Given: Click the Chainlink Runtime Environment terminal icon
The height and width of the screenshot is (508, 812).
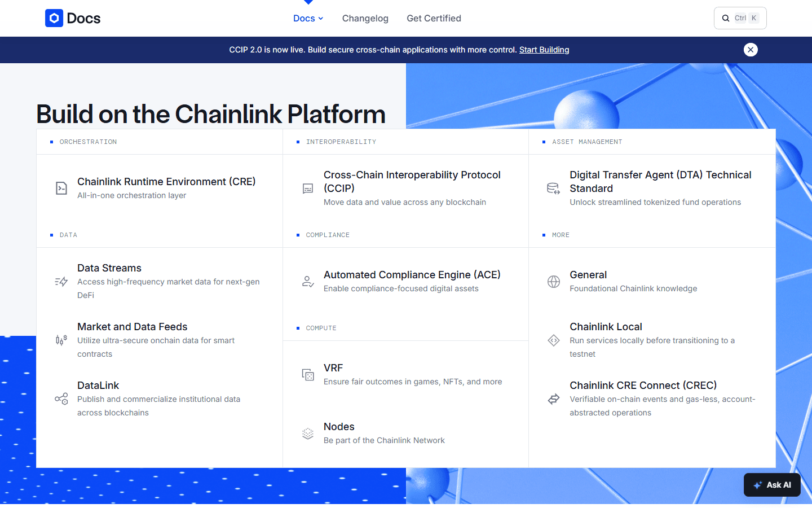Looking at the screenshot, I should [x=61, y=188].
